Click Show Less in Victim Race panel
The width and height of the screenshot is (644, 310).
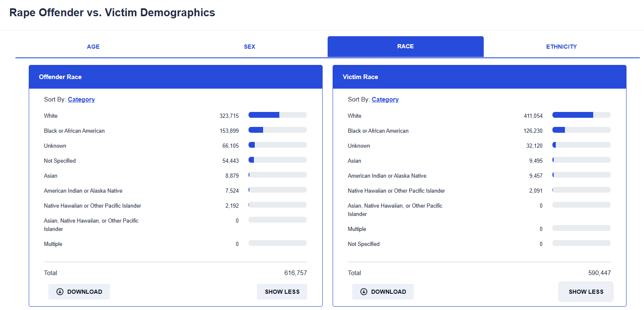tap(586, 292)
